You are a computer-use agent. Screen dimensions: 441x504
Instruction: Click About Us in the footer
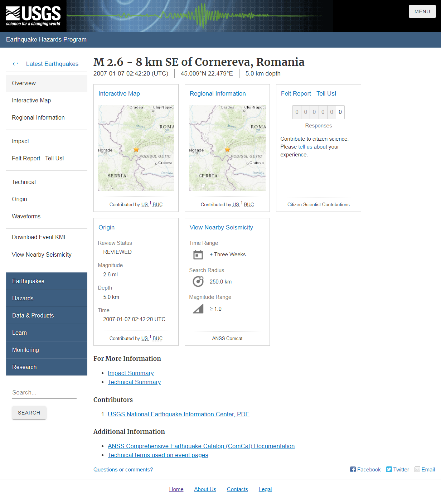(x=205, y=489)
